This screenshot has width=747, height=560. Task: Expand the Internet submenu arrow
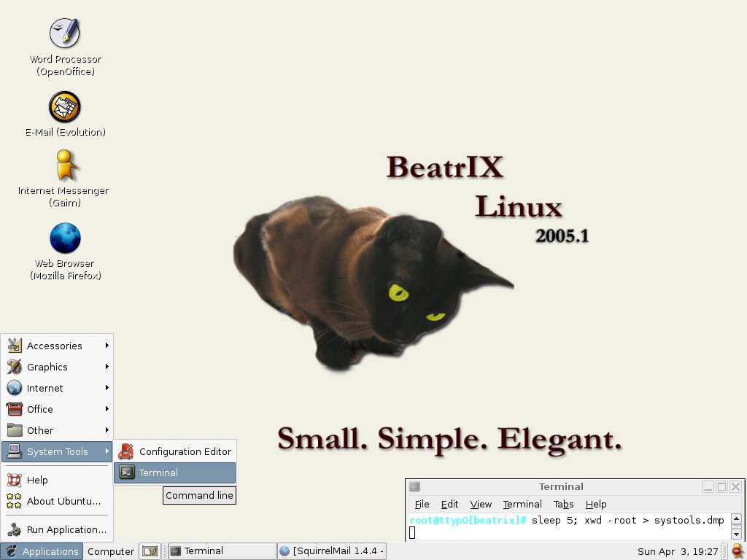point(107,388)
